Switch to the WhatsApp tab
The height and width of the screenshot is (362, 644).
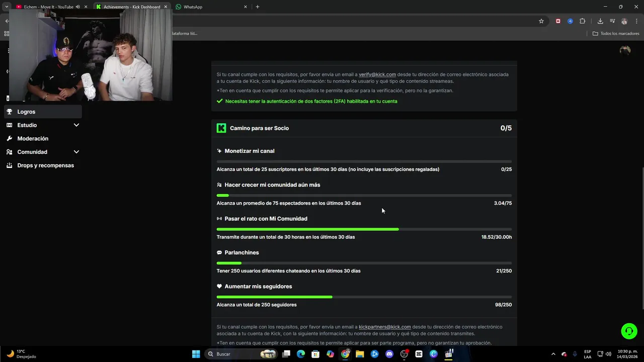(x=211, y=7)
